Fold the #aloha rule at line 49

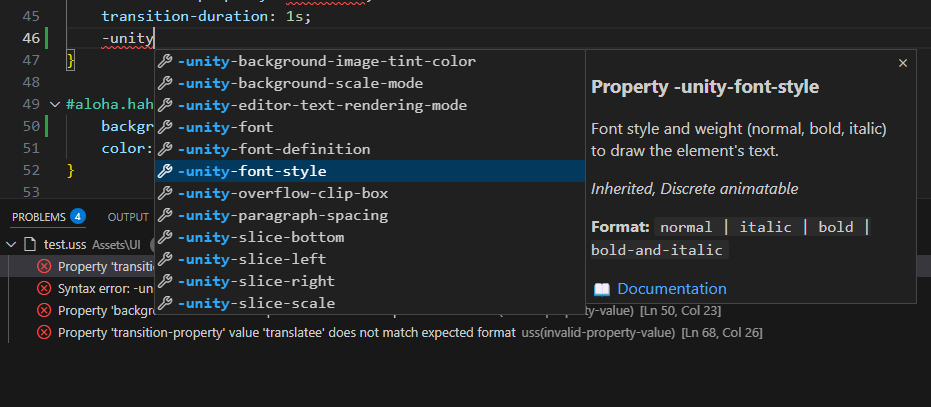point(54,105)
